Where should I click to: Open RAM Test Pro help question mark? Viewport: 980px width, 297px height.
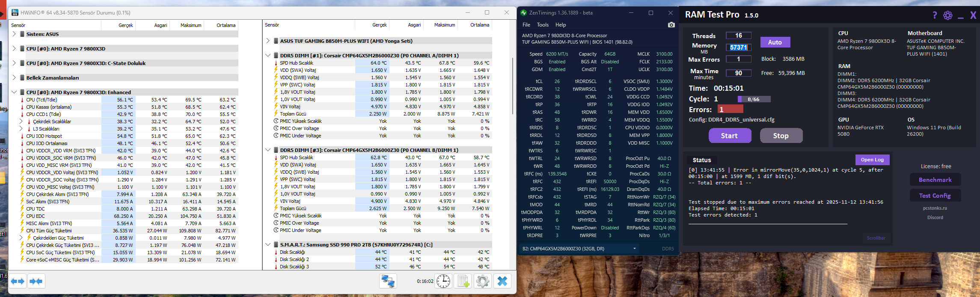point(935,15)
